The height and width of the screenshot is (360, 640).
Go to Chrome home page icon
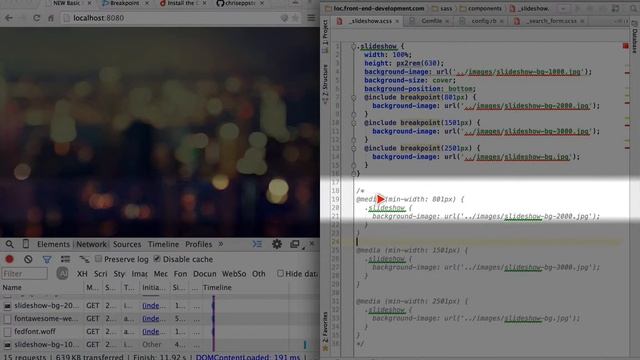pyautogui.click(x=51, y=18)
